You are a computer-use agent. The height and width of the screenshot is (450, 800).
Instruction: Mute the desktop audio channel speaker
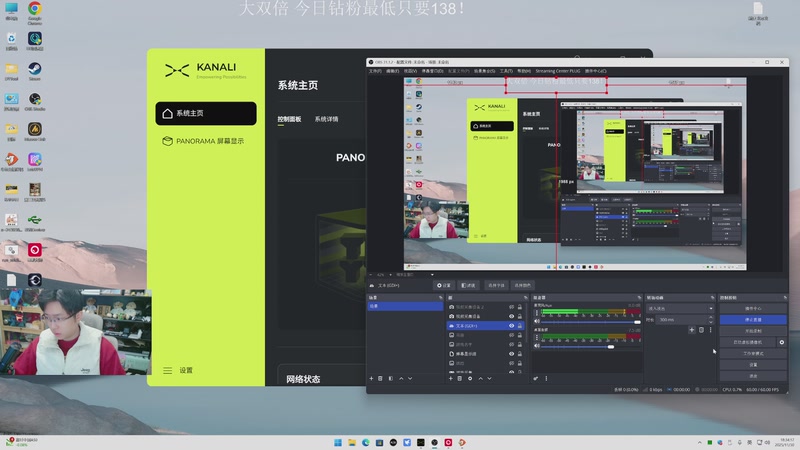(537, 346)
